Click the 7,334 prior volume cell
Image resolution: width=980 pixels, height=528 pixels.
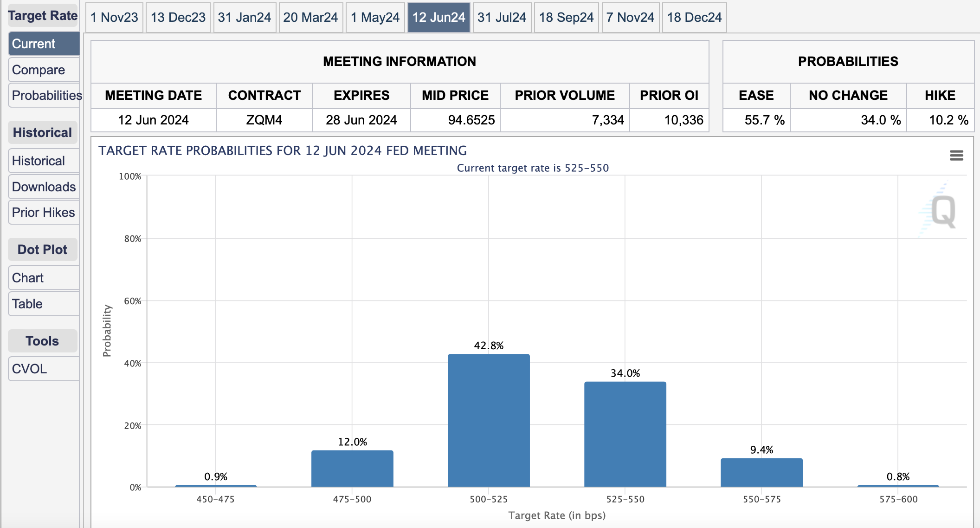pyautogui.click(x=565, y=120)
